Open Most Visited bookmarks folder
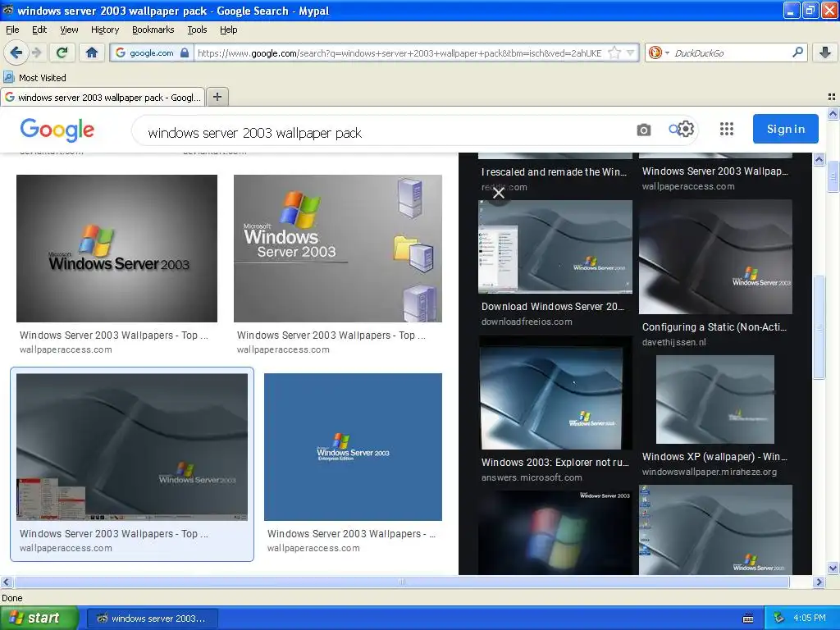 click(34, 78)
